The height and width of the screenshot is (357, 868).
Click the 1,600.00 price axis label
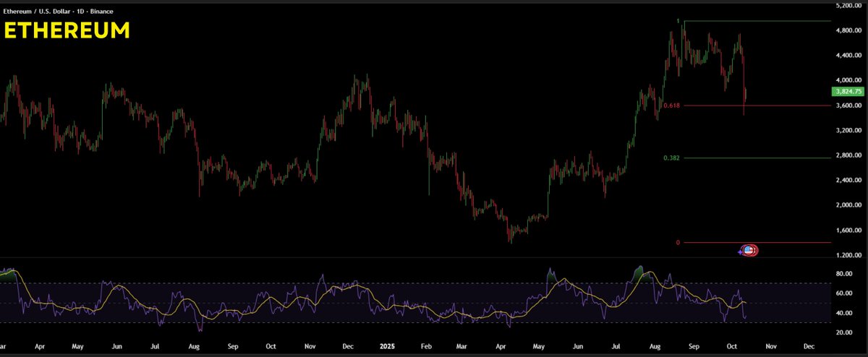tap(848, 231)
